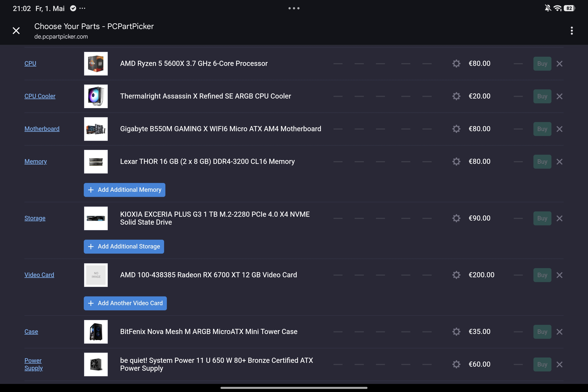Click Add Additional Storage button
Viewport: 588px width, 392px height.
124,247
